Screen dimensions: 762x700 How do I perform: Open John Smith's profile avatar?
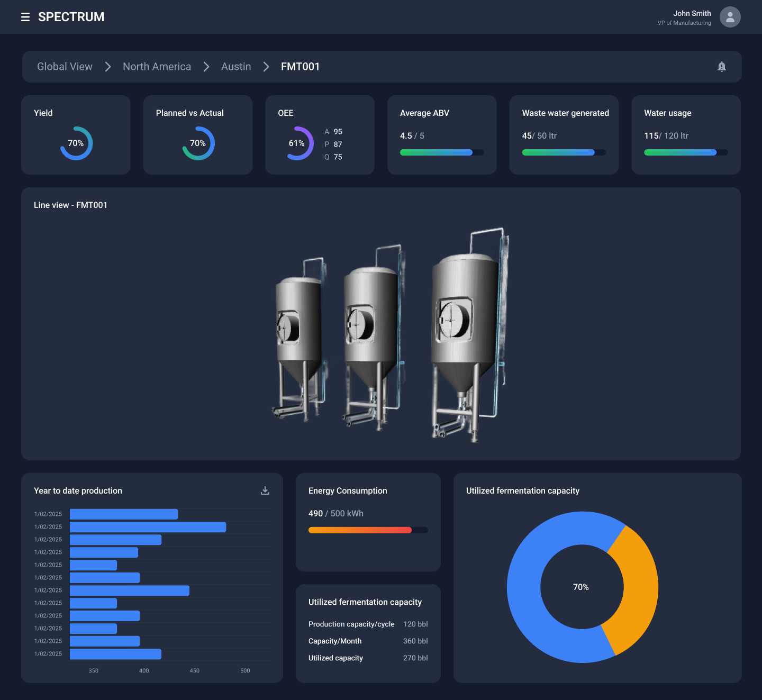pyautogui.click(x=730, y=17)
